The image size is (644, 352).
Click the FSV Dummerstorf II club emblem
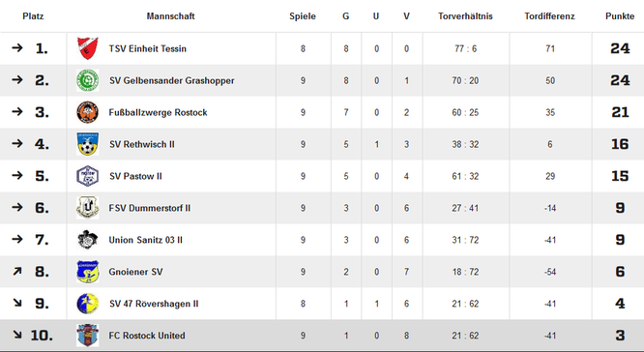87,208
